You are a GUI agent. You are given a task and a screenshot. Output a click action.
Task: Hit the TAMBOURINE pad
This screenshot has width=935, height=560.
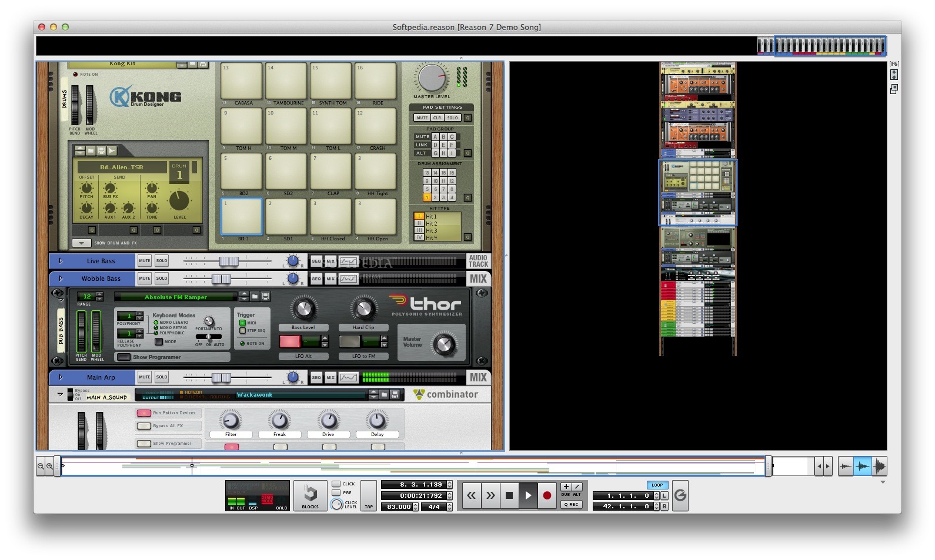click(x=286, y=81)
